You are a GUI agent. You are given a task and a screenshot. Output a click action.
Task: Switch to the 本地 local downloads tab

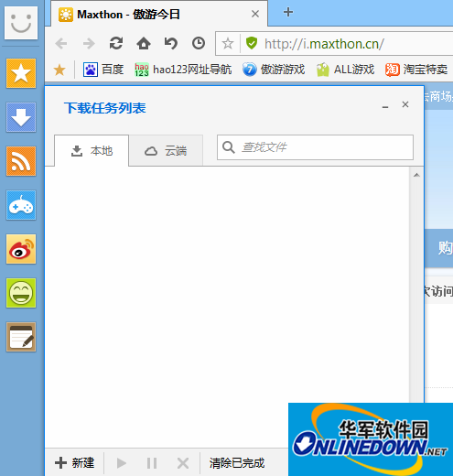coord(92,151)
